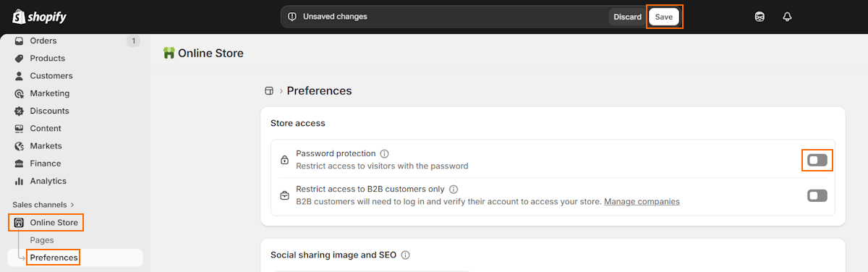This screenshot has width=868, height=272.
Task: Click the green Online Store header icon
Action: click(169, 53)
